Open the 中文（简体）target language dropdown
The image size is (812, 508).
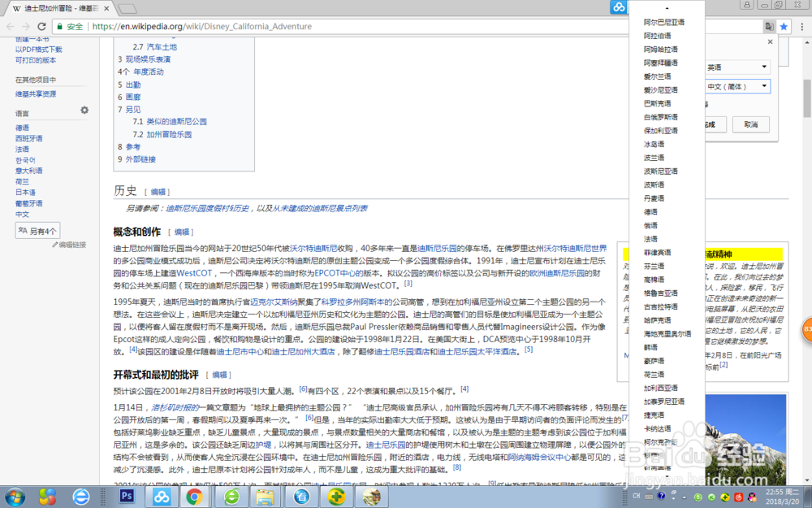pos(737,86)
